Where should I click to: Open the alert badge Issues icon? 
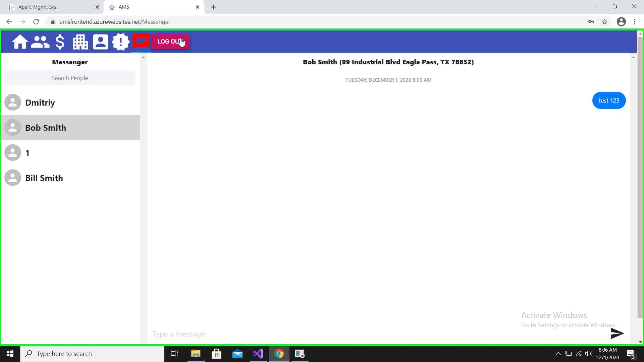[121, 42]
